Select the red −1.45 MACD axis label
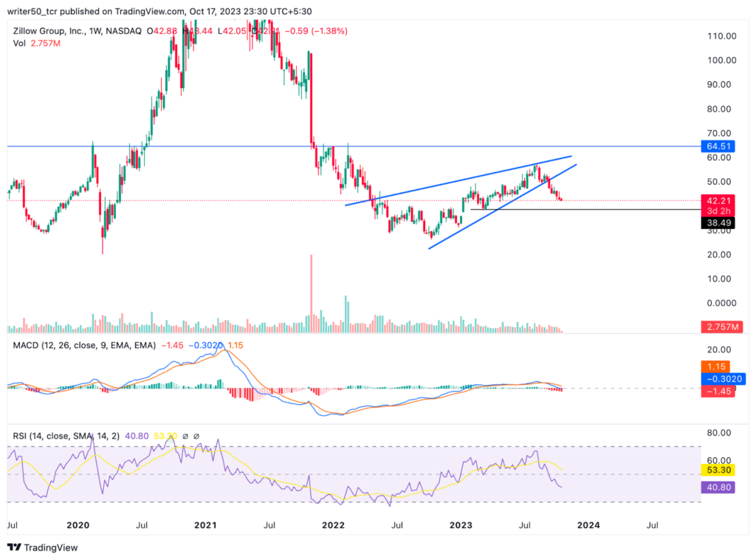 [x=718, y=391]
